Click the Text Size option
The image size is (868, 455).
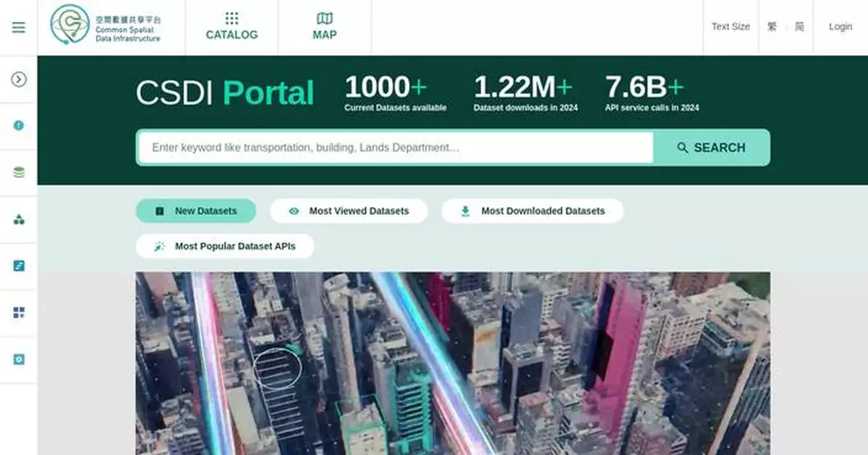pyautogui.click(x=731, y=27)
